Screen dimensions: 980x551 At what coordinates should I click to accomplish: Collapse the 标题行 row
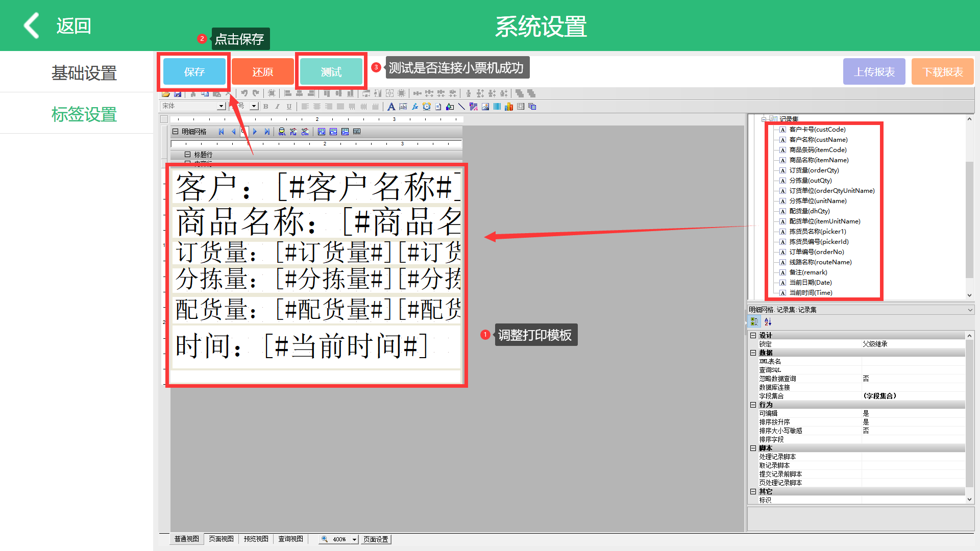(x=187, y=155)
